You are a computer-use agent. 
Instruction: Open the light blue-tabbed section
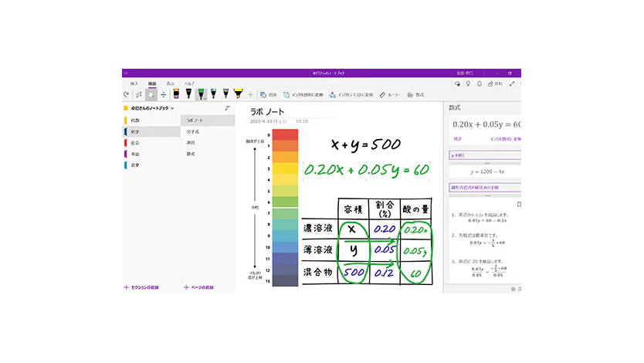pyautogui.click(x=151, y=165)
